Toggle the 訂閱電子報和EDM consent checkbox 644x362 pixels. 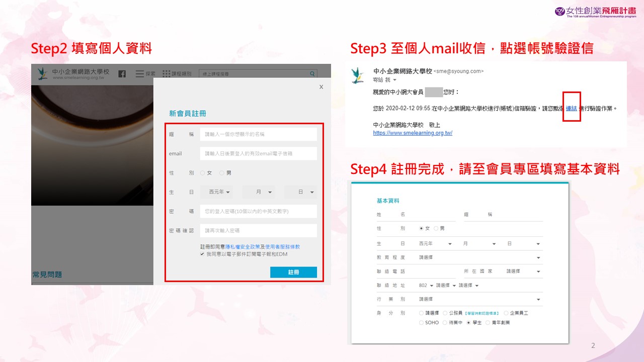click(202, 254)
